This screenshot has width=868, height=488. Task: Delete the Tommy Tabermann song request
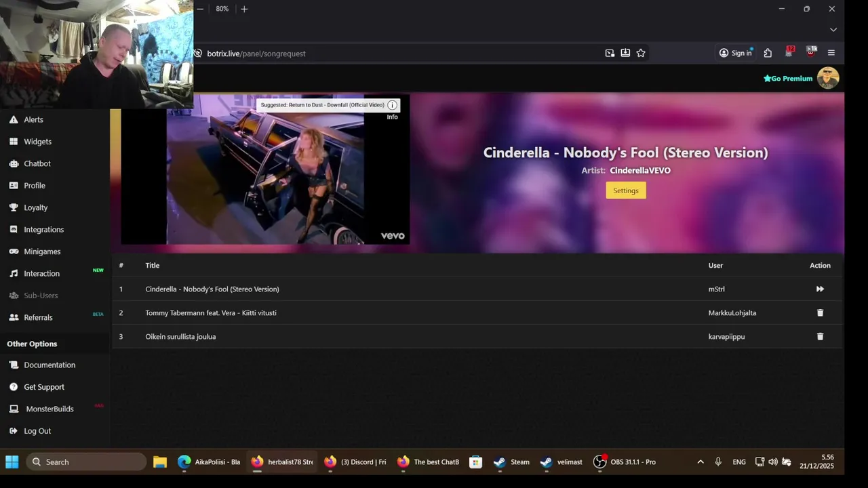tap(820, 313)
